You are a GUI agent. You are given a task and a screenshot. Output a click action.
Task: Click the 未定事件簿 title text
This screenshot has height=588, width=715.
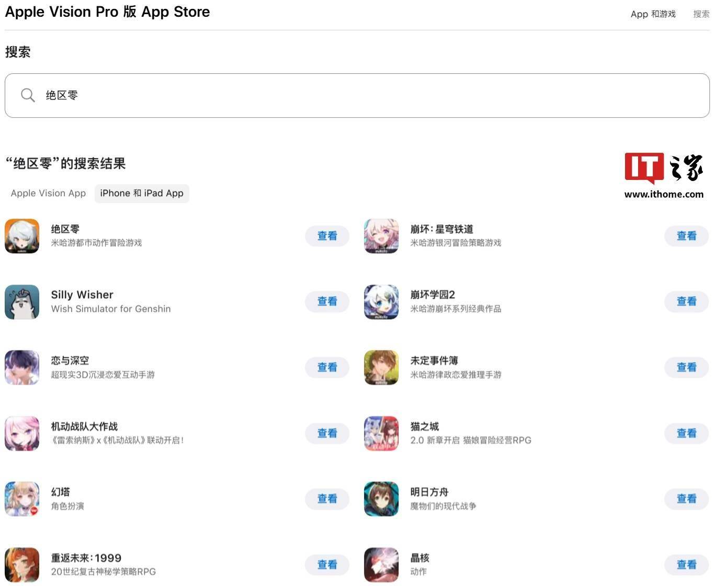click(x=434, y=360)
